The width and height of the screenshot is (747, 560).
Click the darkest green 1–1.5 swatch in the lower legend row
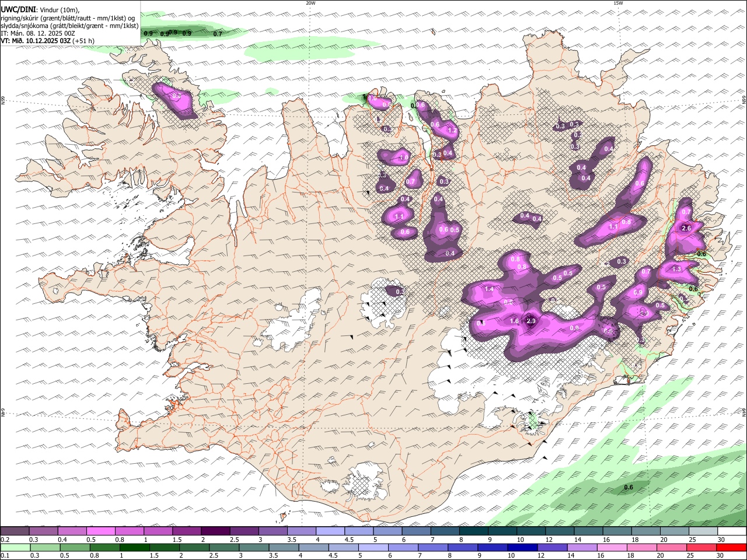(x=135, y=548)
